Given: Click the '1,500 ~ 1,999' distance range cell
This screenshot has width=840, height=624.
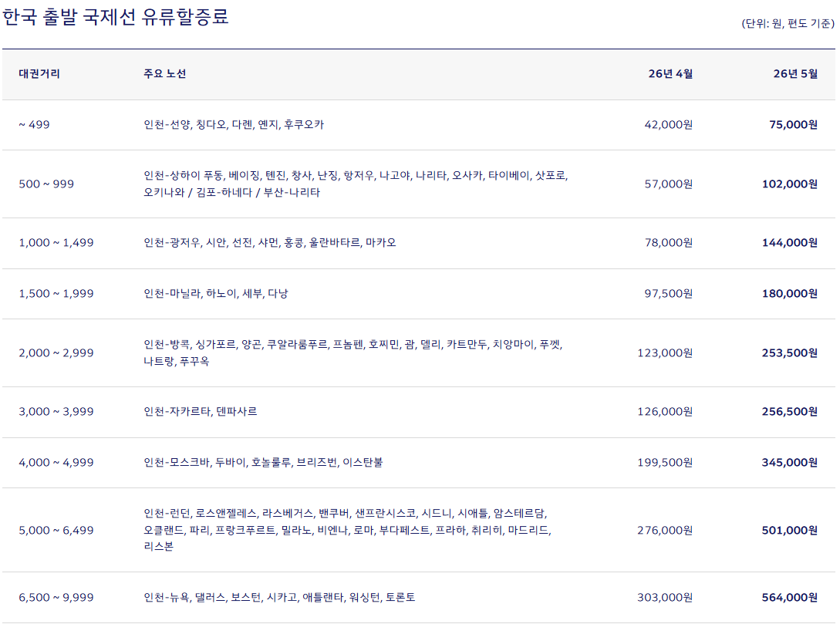Looking at the screenshot, I should [56, 294].
